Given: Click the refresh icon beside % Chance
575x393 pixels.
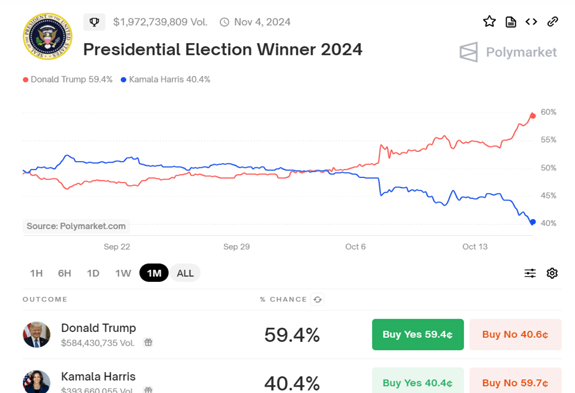Looking at the screenshot, I should click(318, 300).
